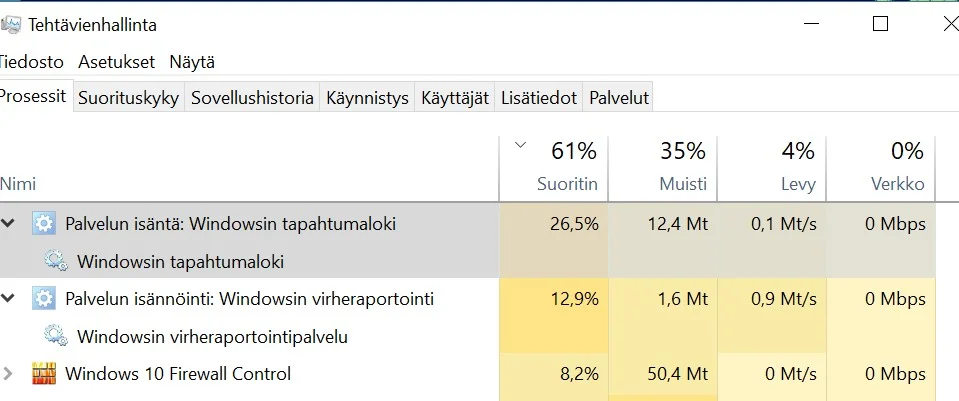
Task: Switch to the Suorituskyky tab
Action: (128, 98)
